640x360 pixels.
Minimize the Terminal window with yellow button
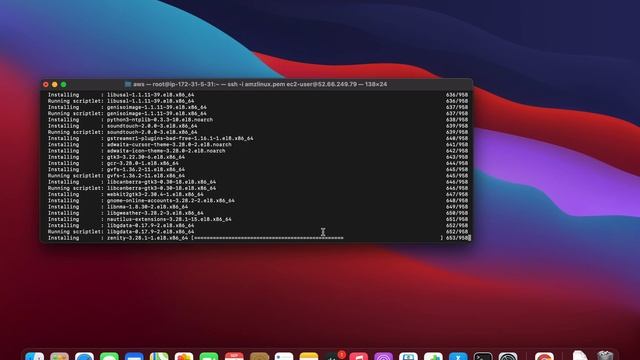coord(55,84)
